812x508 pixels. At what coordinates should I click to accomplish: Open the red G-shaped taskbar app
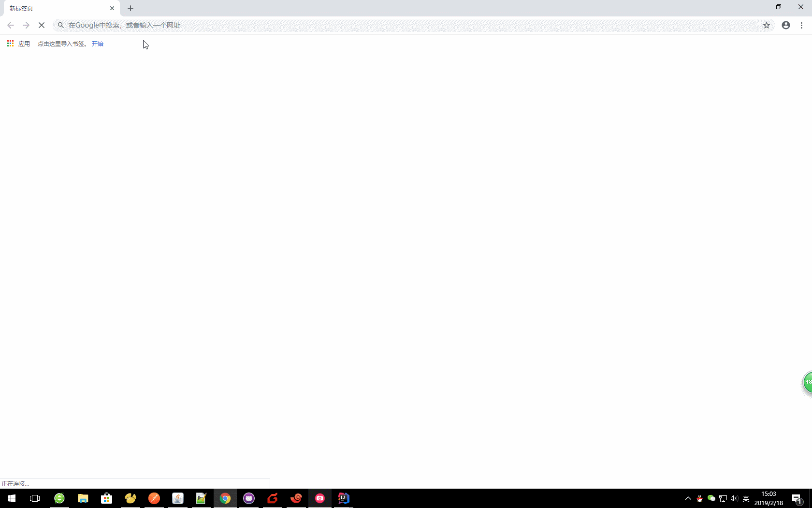[x=273, y=498]
